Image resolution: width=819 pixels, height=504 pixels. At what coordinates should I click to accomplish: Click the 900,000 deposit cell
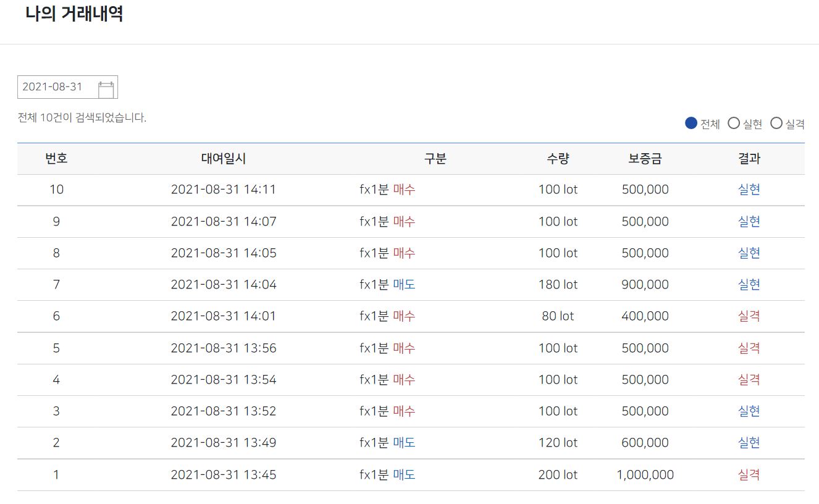(645, 284)
